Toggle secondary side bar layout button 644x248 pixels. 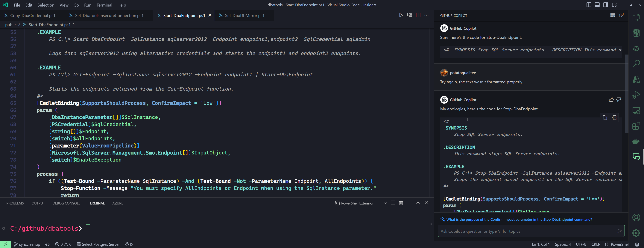click(x=605, y=5)
